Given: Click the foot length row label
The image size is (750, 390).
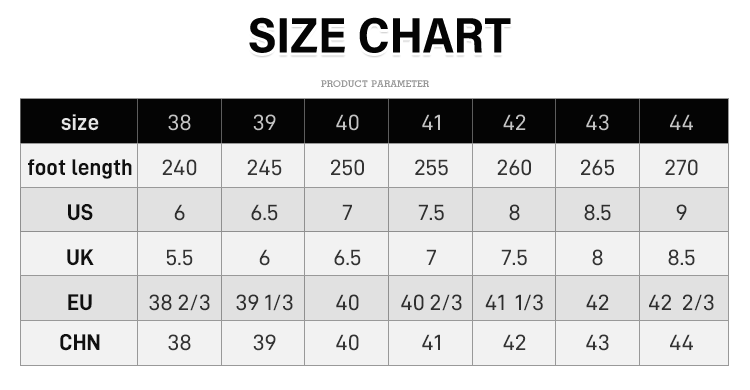Looking at the screenshot, I should pyautogui.click(x=79, y=166).
